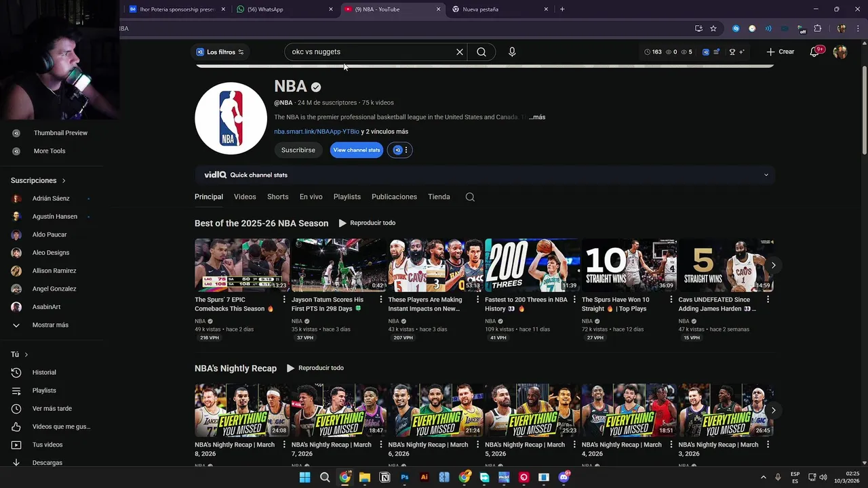
Task: Switch to Nueva pestaña browser tab
Action: click(500, 9)
